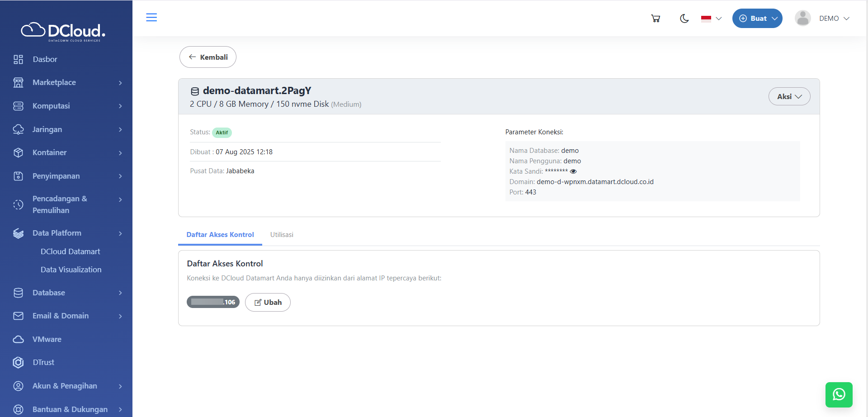The width and height of the screenshot is (868, 417).
Task: Expand the Komputasi menu chevron
Action: [x=120, y=106]
